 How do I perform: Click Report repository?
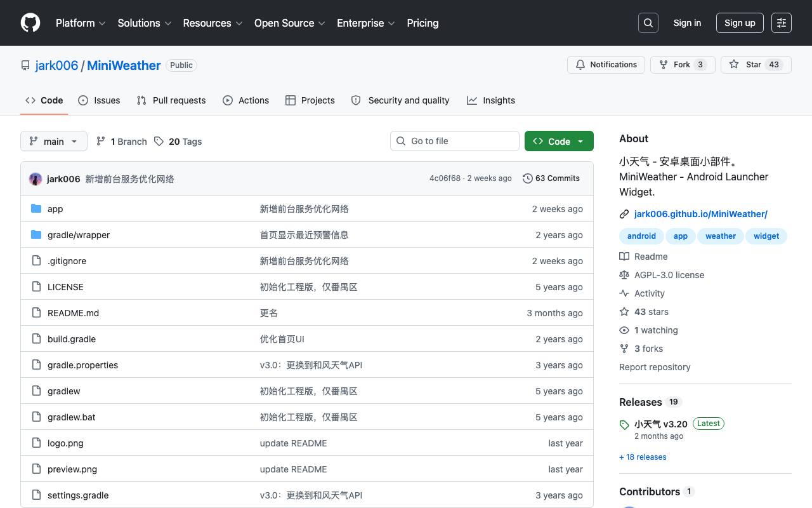pos(655,367)
